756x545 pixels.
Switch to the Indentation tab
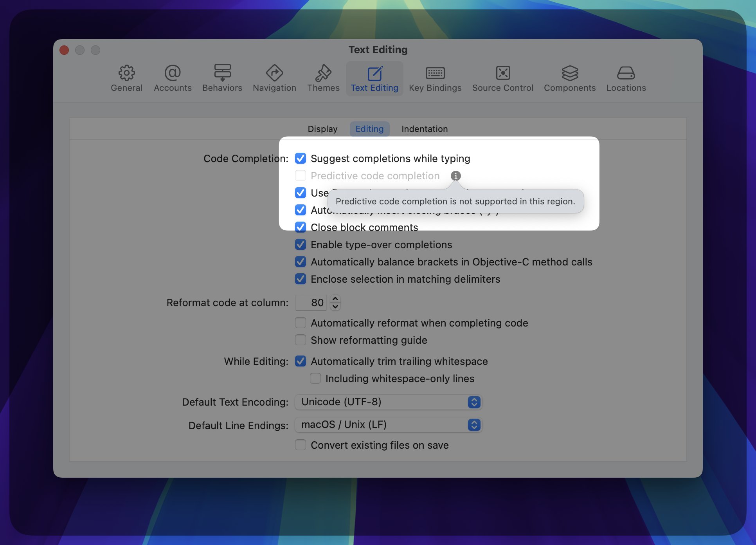click(424, 129)
